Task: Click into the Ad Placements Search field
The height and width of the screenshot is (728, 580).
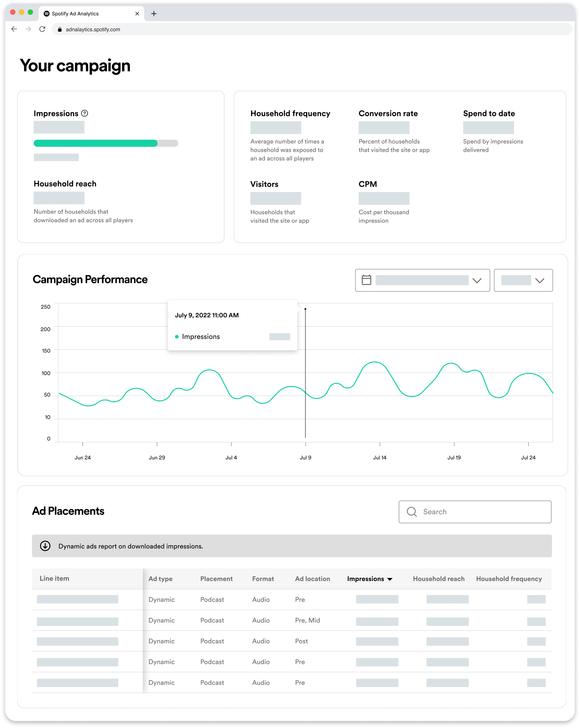Action: [x=482, y=512]
